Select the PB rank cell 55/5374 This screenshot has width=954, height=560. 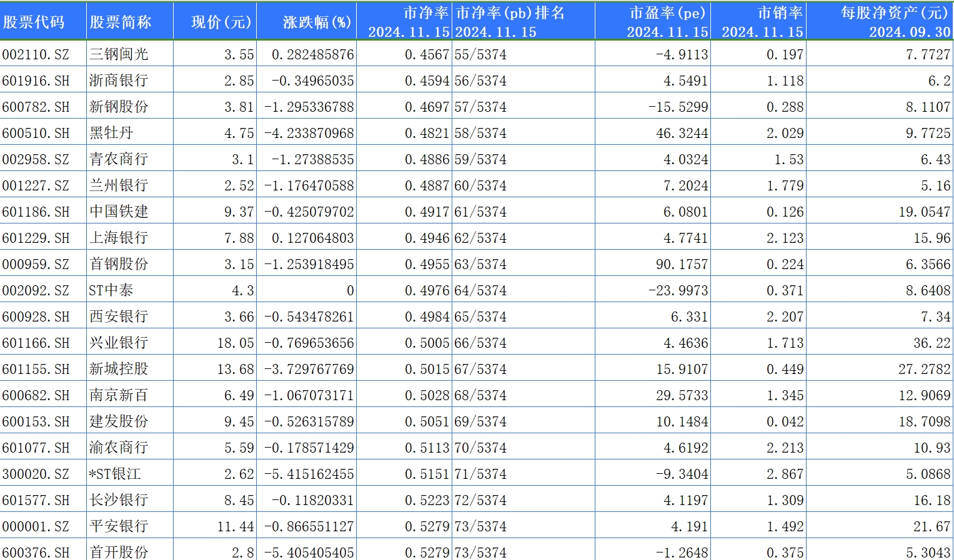pos(480,55)
